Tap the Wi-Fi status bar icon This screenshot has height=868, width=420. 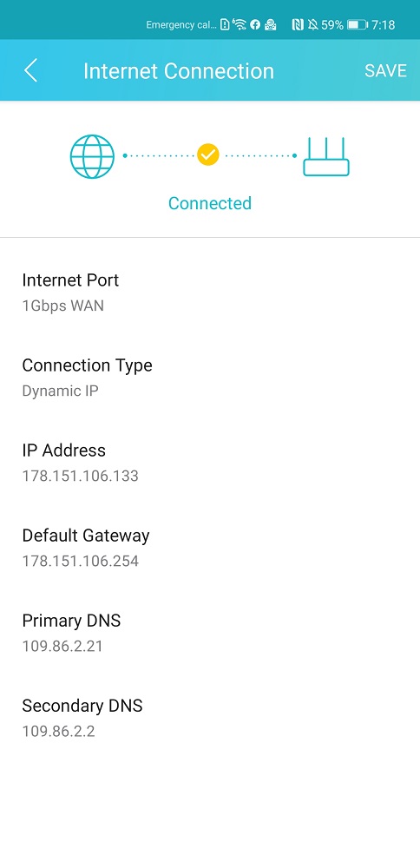(x=239, y=24)
